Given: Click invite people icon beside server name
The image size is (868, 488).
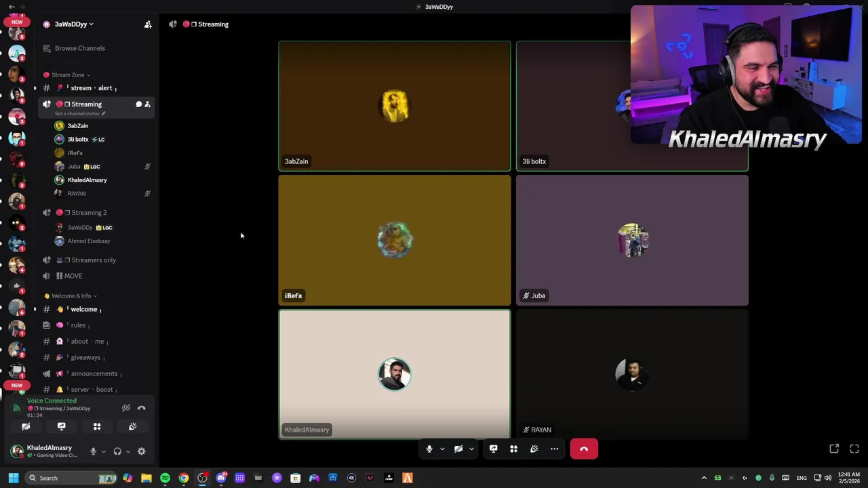Looking at the screenshot, I should point(148,24).
